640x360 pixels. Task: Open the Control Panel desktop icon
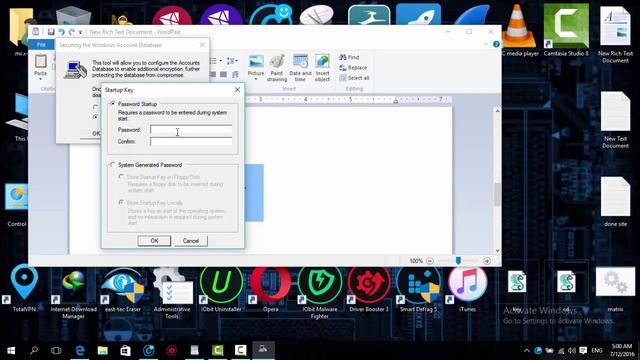17,205
